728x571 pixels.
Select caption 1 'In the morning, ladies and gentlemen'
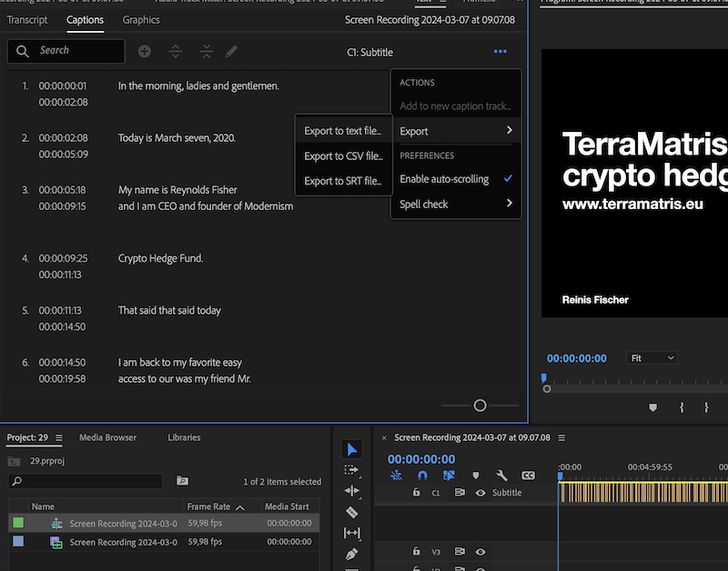(198, 86)
